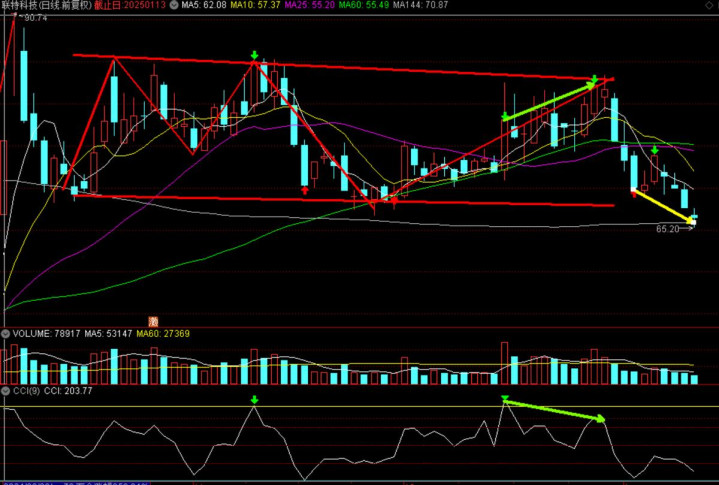Click the expand icon beside MA5 indicator
The image size is (719, 485).
pos(173,6)
